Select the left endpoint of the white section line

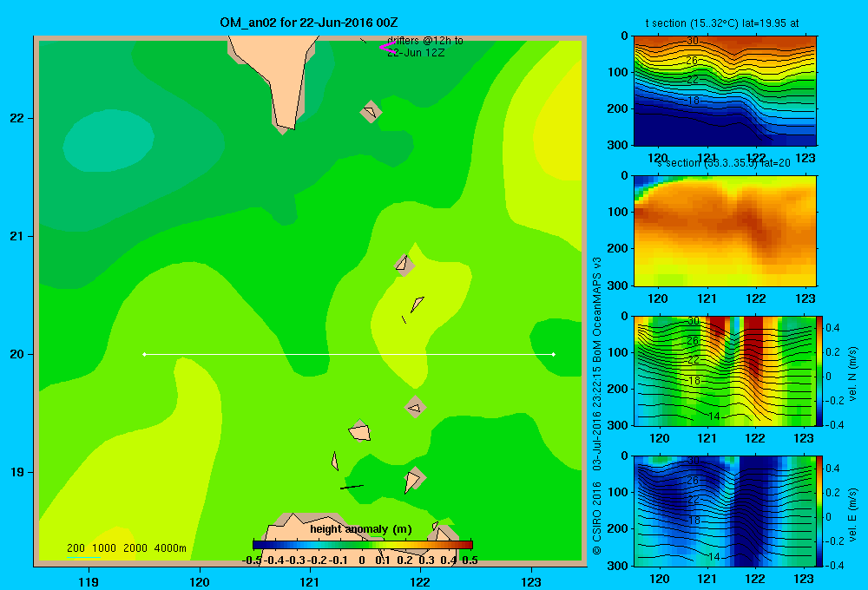pyautogui.click(x=144, y=354)
